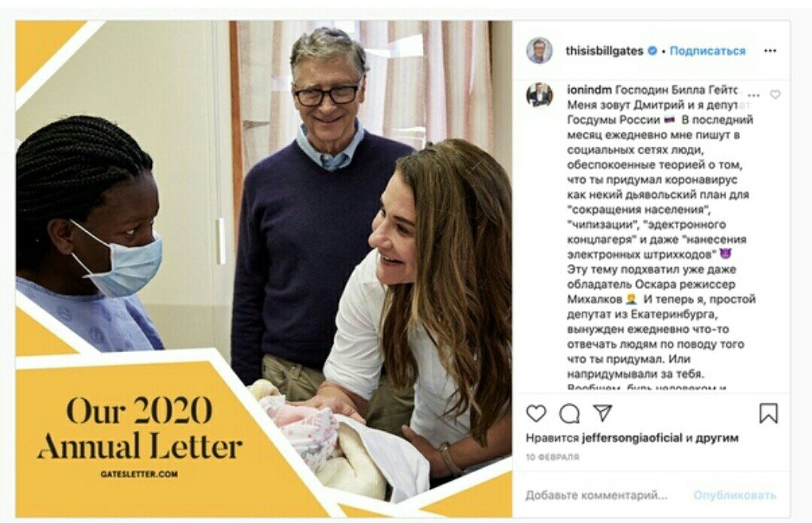The image size is (812, 523).
Task: Click ionindm commenter avatar
Action: pyautogui.click(x=540, y=95)
